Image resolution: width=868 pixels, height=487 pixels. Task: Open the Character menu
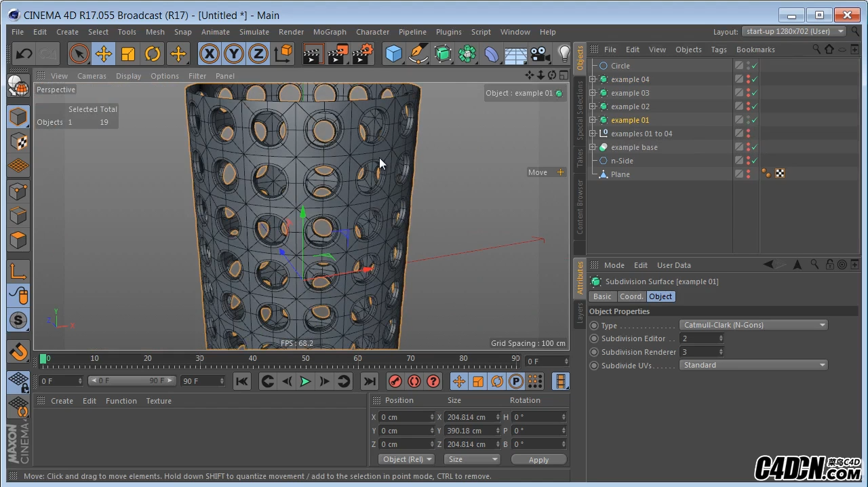pyautogui.click(x=373, y=32)
